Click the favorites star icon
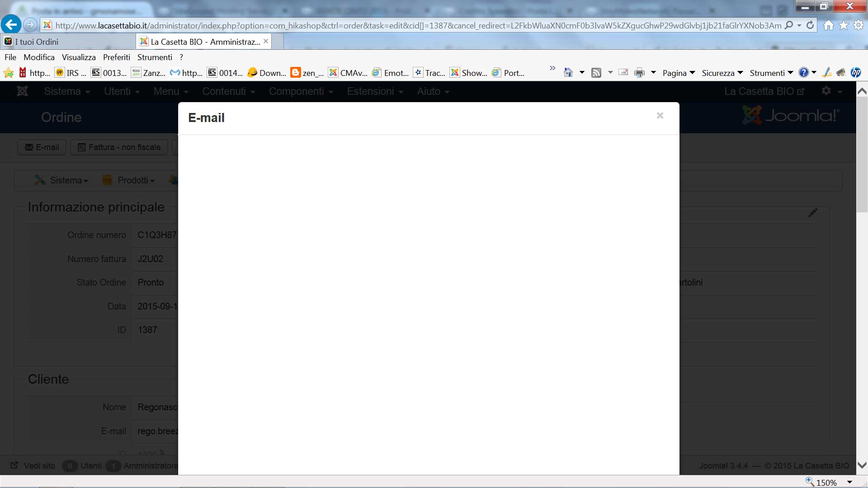This screenshot has width=868, height=488. click(x=844, y=25)
